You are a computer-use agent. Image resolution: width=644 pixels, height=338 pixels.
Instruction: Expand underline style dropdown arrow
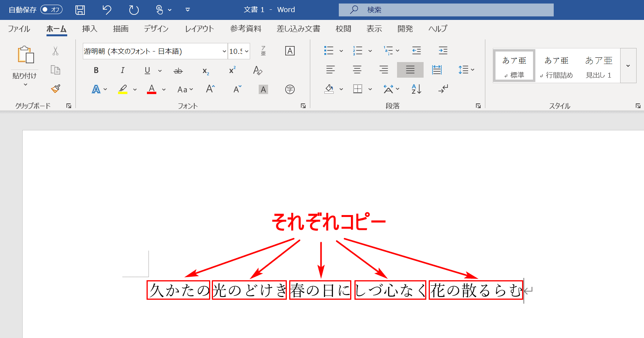tap(160, 71)
